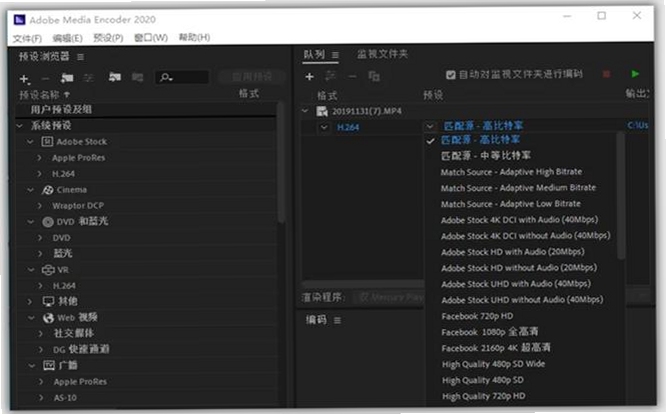Screen dimensions: 666x414
Task: Open the 编辑(E) menu
Action: (68, 38)
